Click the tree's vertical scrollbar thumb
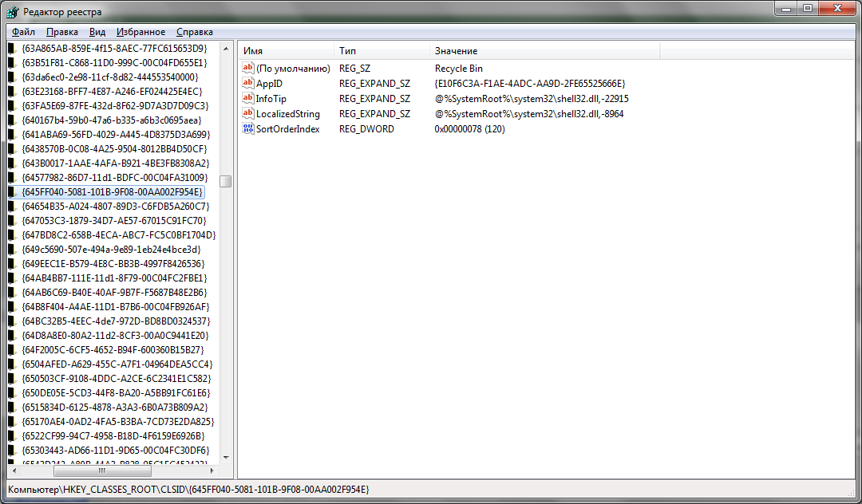Image resolution: width=862 pixels, height=504 pixels. 226,181
